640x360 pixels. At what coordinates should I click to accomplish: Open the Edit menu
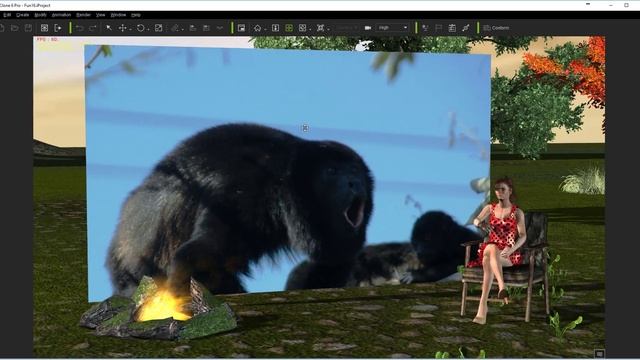click(7, 15)
